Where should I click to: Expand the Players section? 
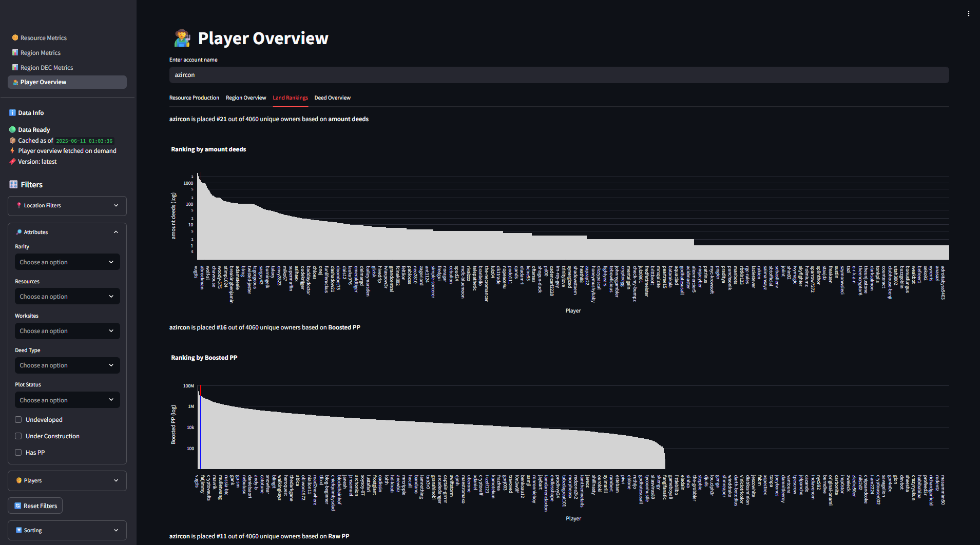click(67, 480)
